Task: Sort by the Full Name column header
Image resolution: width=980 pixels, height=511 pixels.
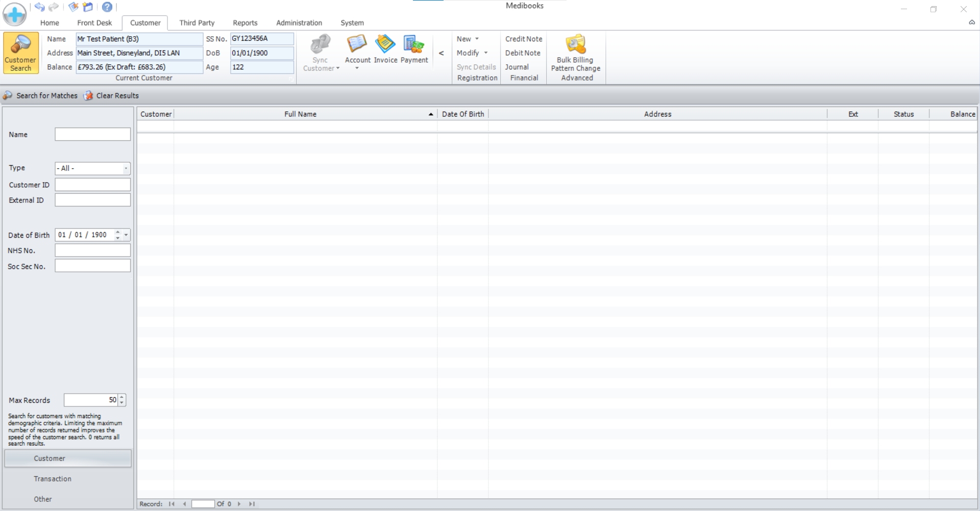Action: (x=300, y=114)
